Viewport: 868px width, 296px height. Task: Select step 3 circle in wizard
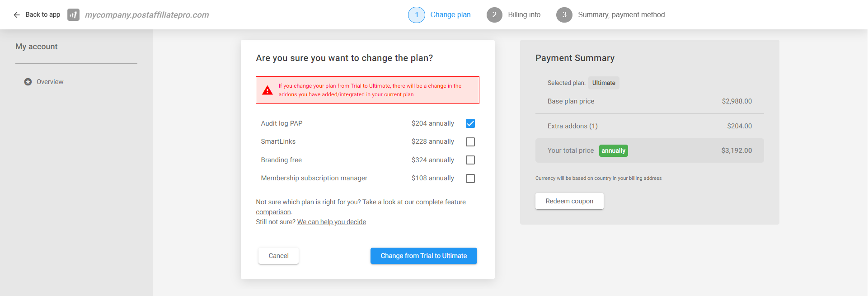[x=564, y=15]
